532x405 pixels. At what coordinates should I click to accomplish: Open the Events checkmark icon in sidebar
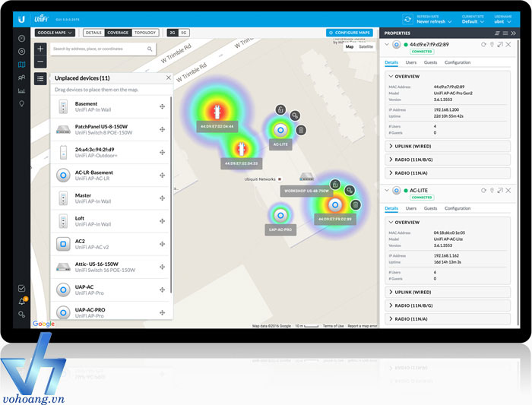pyautogui.click(x=22, y=288)
